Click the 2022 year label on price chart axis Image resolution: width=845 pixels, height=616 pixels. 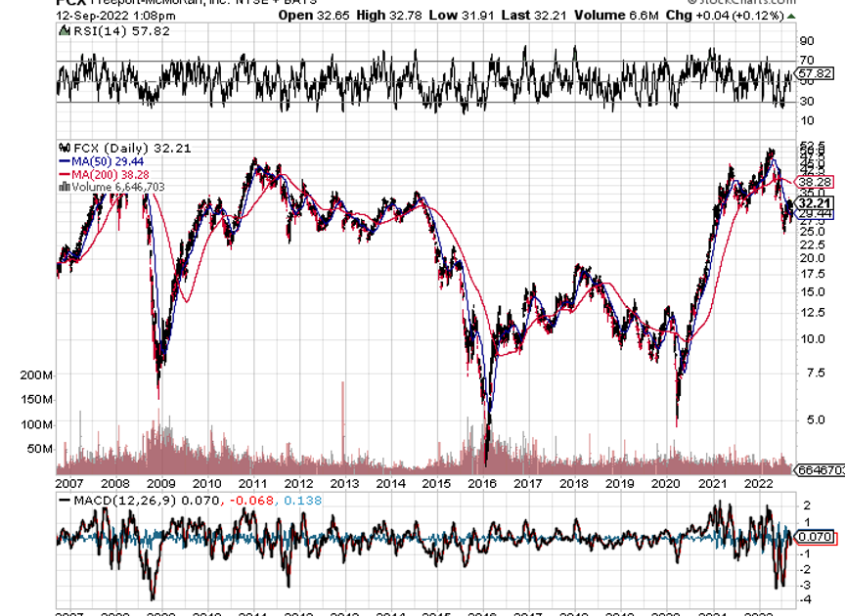point(758,483)
